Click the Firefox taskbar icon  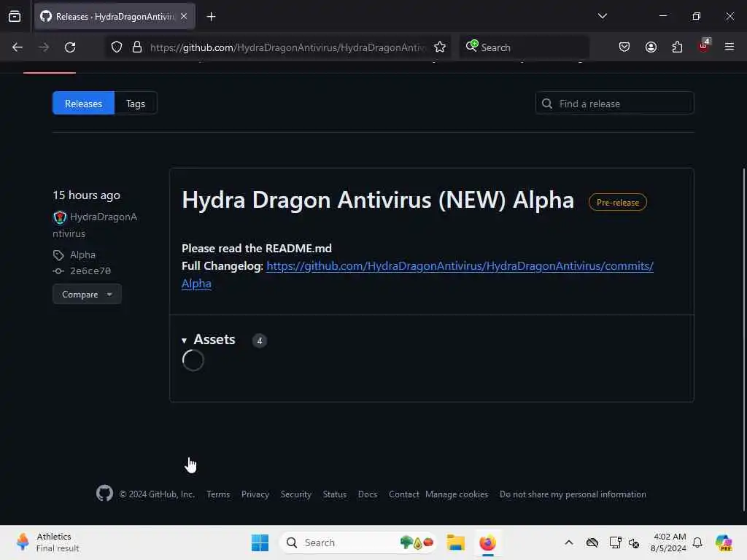(x=487, y=542)
